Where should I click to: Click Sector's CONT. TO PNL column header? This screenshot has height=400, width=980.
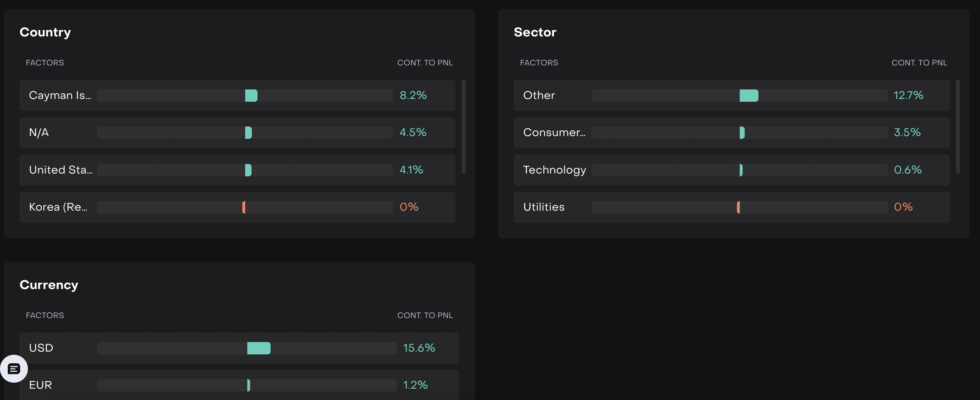(919, 63)
